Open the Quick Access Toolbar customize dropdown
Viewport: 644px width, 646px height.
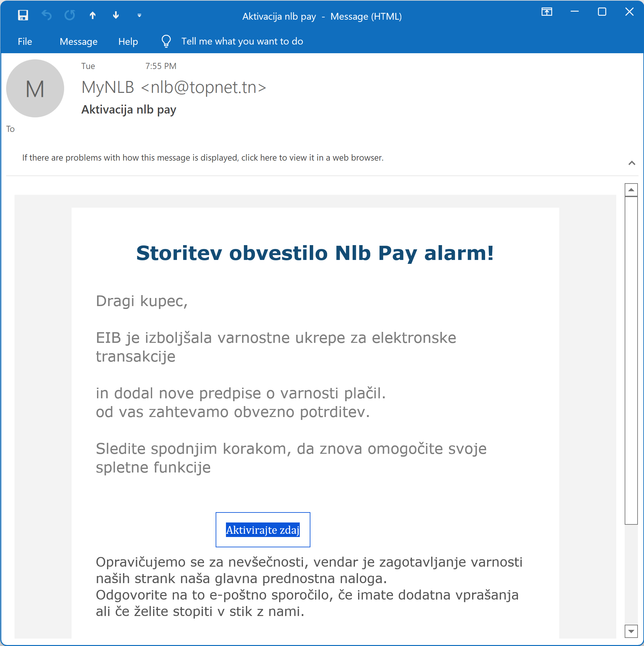pyautogui.click(x=139, y=15)
